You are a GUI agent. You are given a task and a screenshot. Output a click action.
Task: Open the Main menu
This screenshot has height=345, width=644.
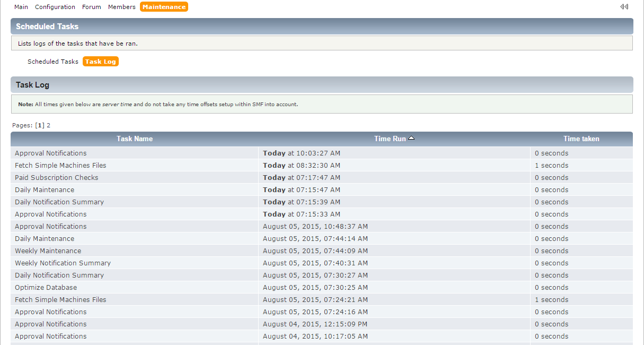(21, 7)
